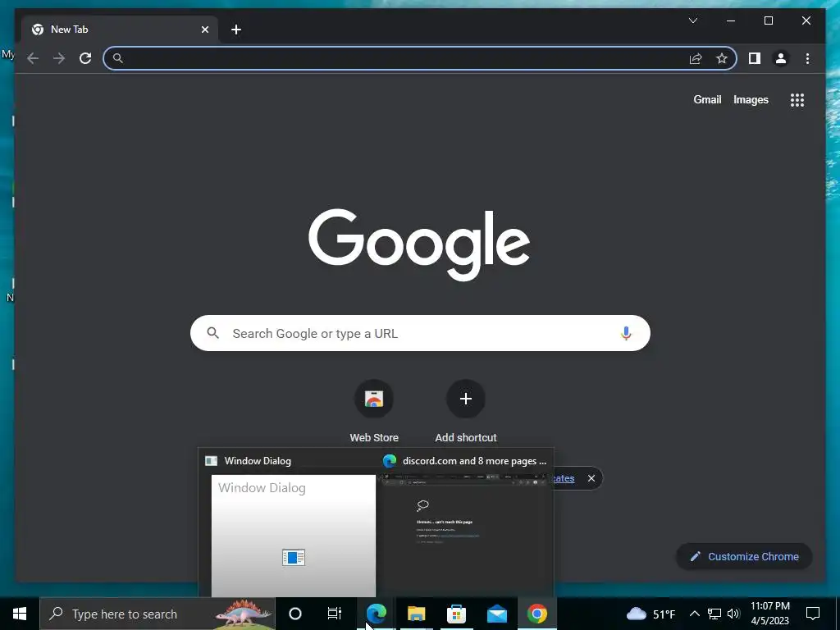The width and height of the screenshot is (840, 630).
Task: Select the Window Dialog preview thumbnail
Action: click(x=294, y=535)
